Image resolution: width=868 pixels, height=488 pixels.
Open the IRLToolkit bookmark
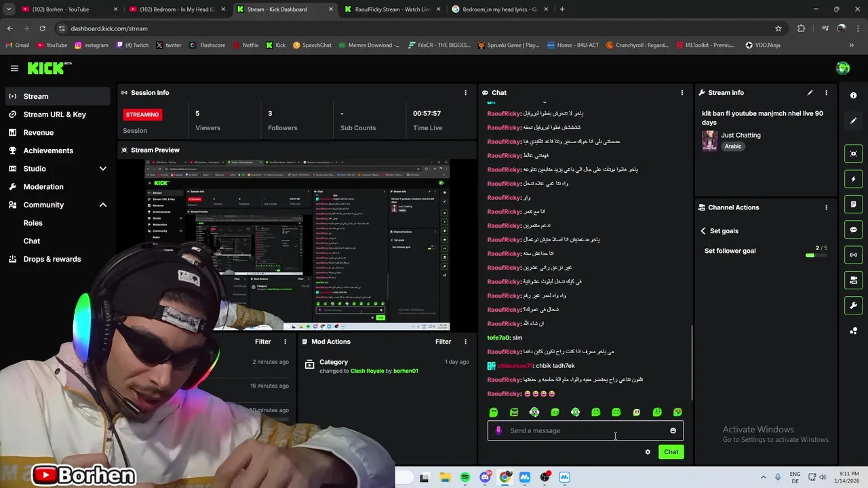point(705,45)
